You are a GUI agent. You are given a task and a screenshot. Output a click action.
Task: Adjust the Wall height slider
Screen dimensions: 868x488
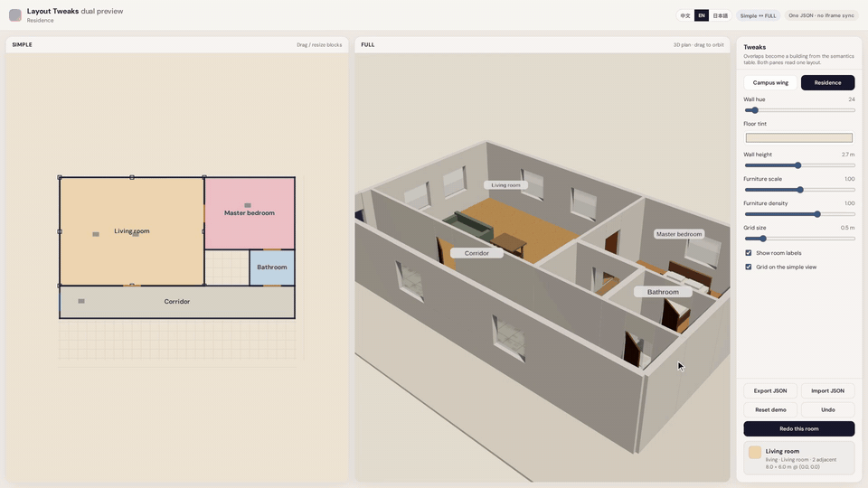click(x=799, y=165)
